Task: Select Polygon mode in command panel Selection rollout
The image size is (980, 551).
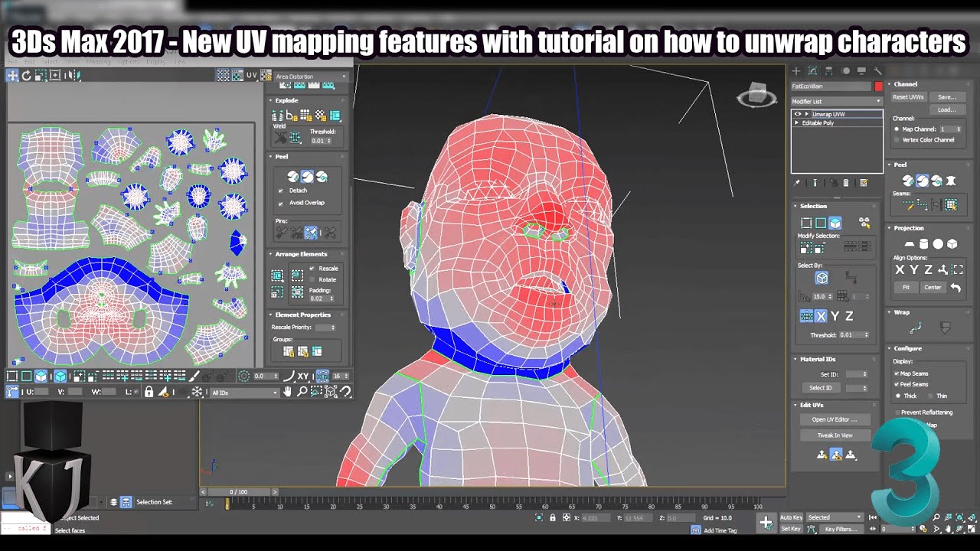Action: pyautogui.click(x=835, y=223)
